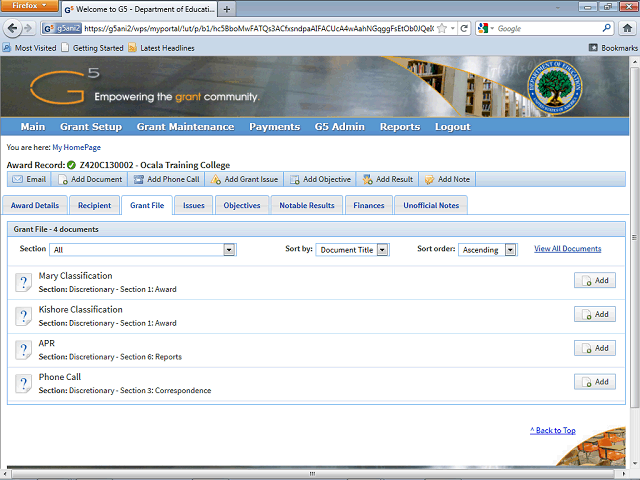The image size is (640, 480).
Task: Bookmark the page with the star icon
Action: click(x=442, y=28)
